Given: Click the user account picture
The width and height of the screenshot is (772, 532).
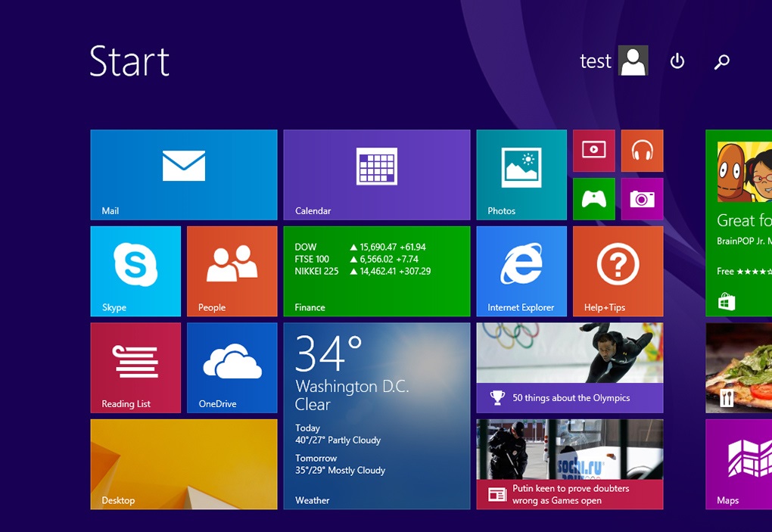Looking at the screenshot, I should point(633,61).
